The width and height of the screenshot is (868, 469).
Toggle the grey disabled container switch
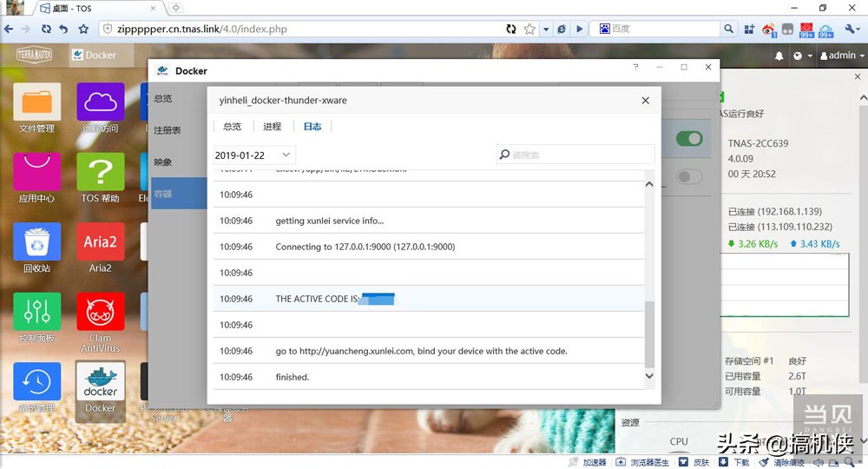(689, 176)
